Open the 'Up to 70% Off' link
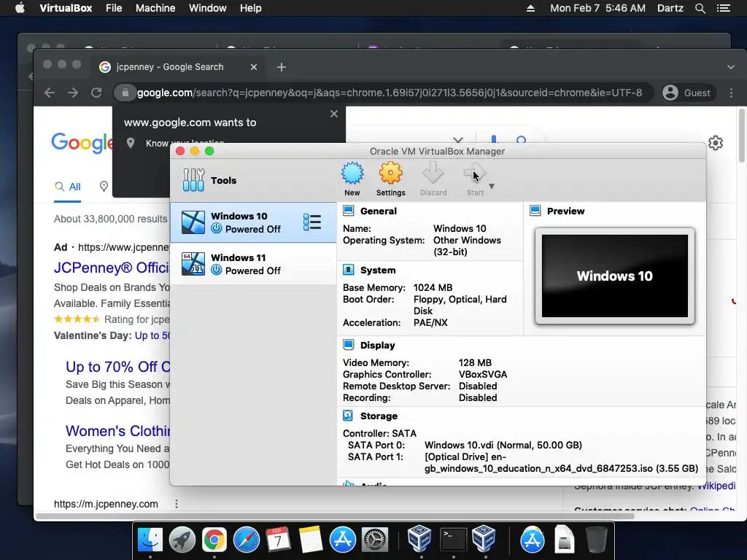This screenshot has height=560, width=747. (x=117, y=367)
